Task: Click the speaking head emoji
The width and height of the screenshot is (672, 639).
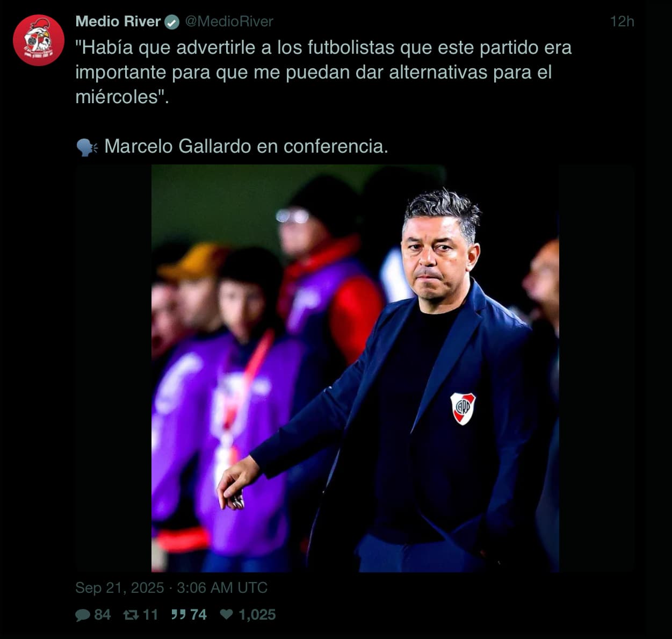Action: 86,147
